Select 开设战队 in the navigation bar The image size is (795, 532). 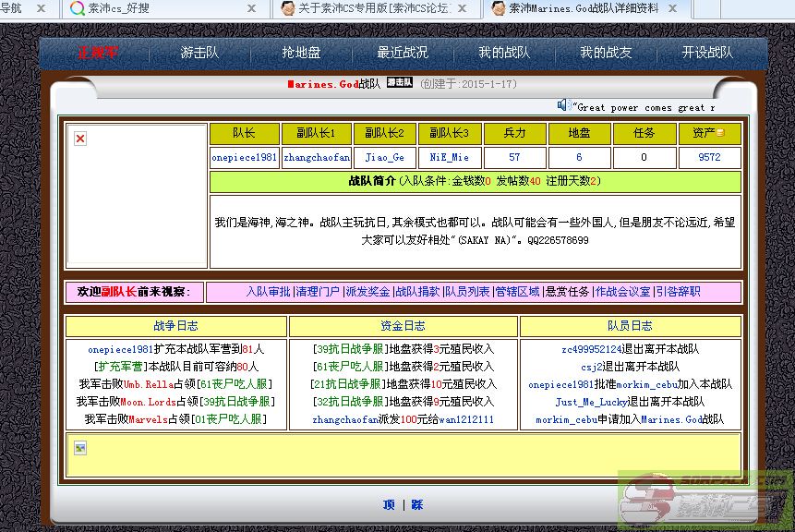[x=707, y=53]
